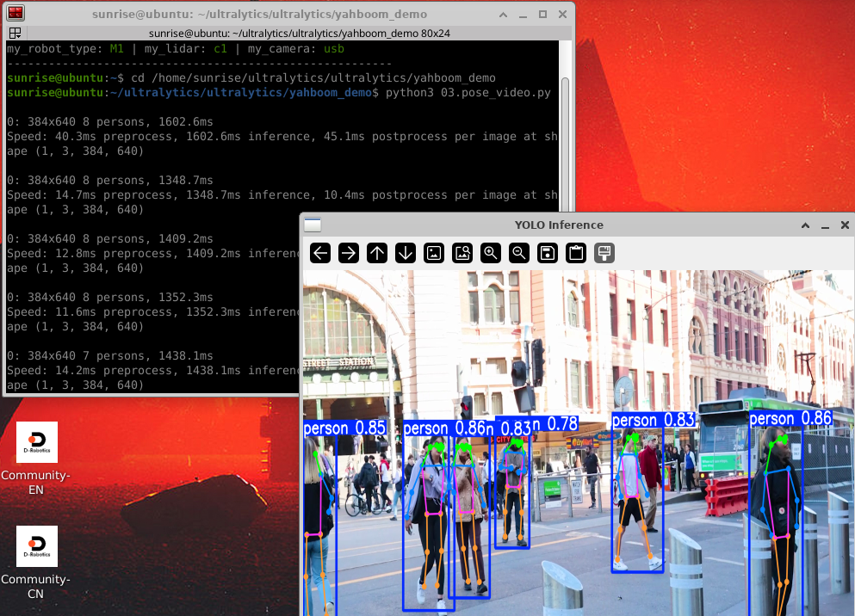Screen dimensions: 855x616
Task: Click the '384x640 8 persons, 1352.3ms' line
Action: tap(110, 298)
